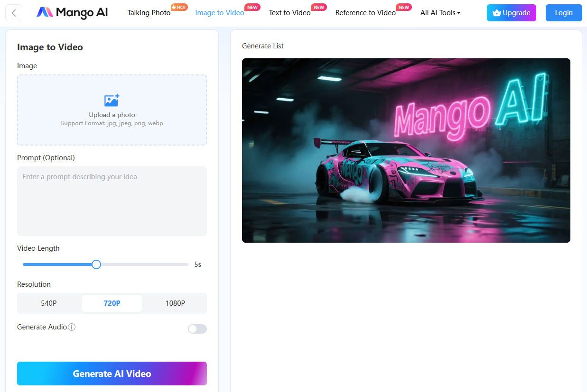Click the Video Length slider handle
587x392 pixels.
pyautogui.click(x=96, y=264)
